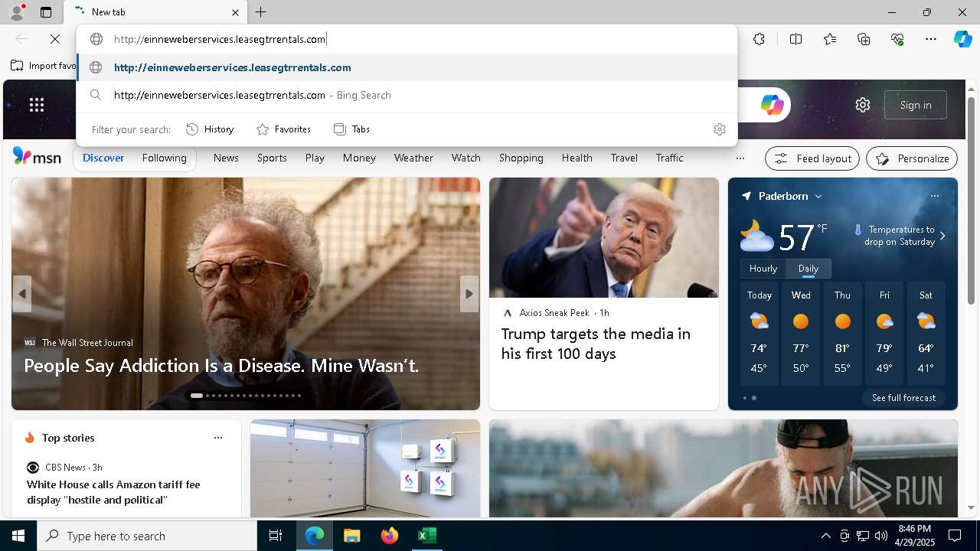
Task: Open Weather category
Action: pos(413,158)
